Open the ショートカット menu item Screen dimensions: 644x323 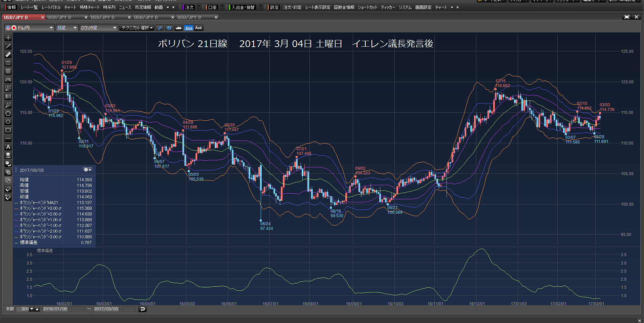(368, 7)
